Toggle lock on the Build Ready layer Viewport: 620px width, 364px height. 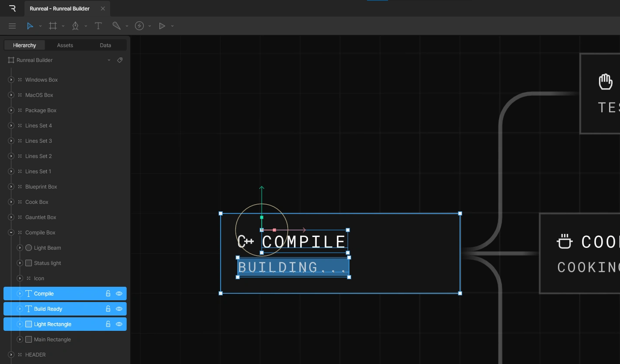tap(108, 309)
